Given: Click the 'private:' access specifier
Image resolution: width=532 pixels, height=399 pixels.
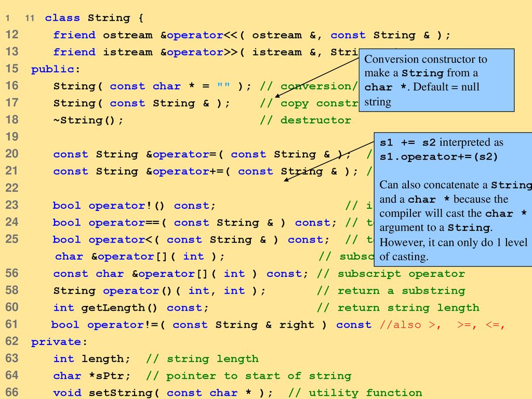Looking at the screenshot, I should 59,342.
